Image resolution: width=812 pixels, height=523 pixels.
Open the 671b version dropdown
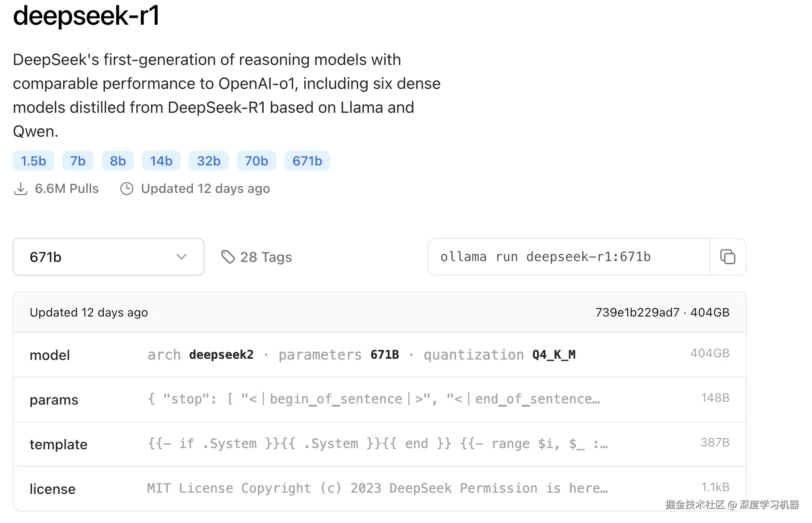click(108, 257)
